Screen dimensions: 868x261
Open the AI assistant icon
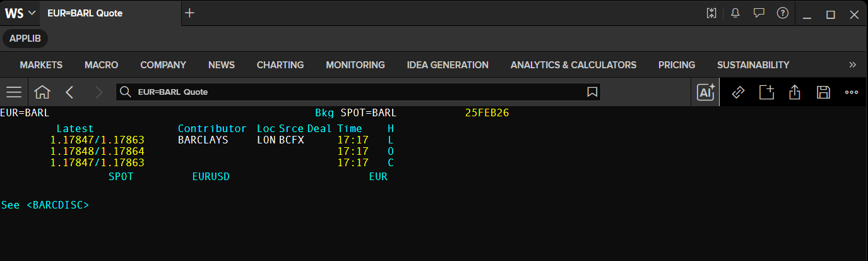(705, 92)
